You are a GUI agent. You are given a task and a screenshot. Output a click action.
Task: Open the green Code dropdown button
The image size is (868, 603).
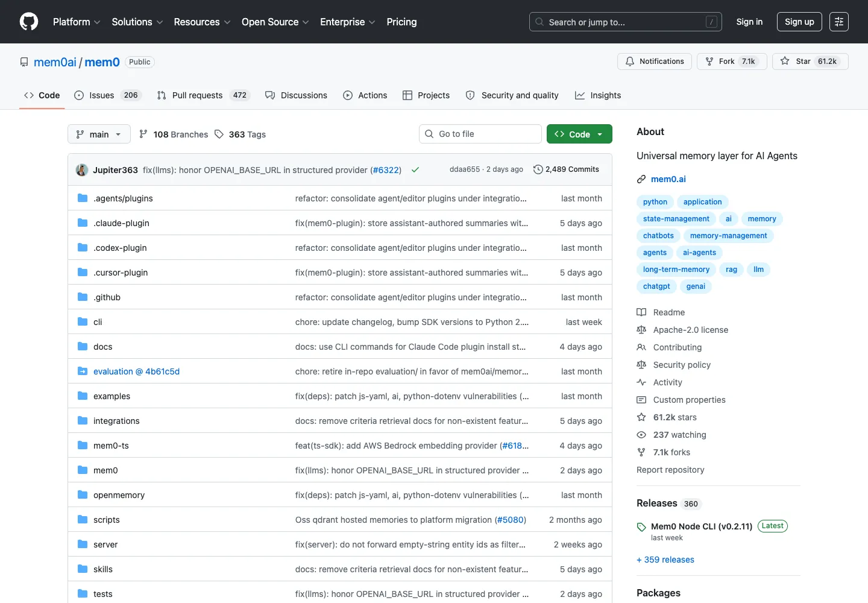point(579,134)
